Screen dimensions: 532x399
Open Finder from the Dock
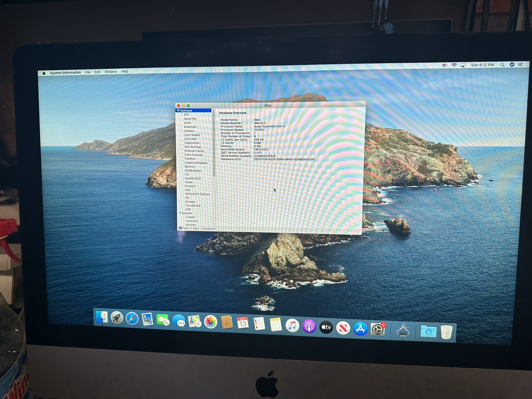coord(101,317)
